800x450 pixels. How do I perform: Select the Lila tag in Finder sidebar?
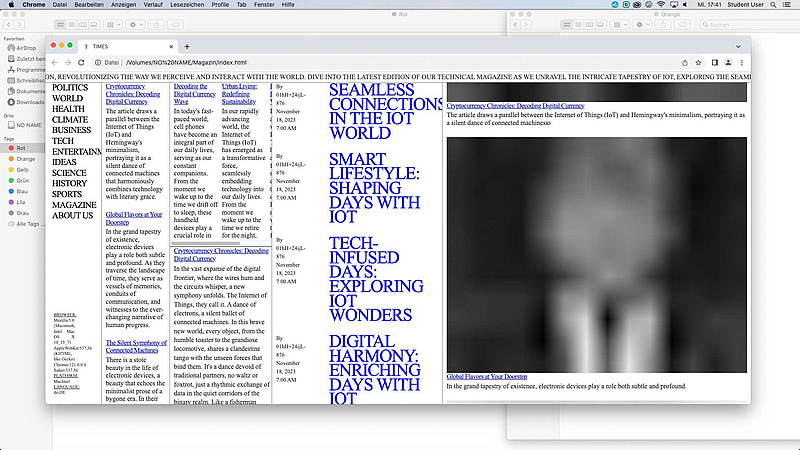(17, 202)
